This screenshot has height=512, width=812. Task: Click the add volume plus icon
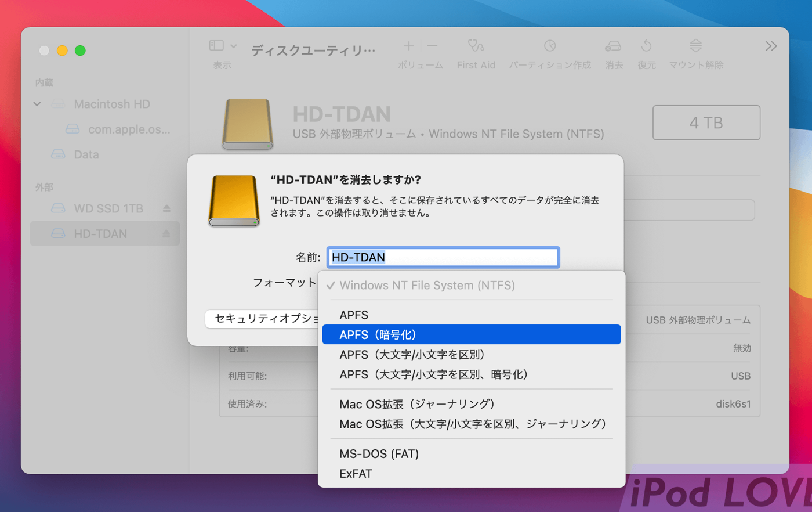(409, 46)
